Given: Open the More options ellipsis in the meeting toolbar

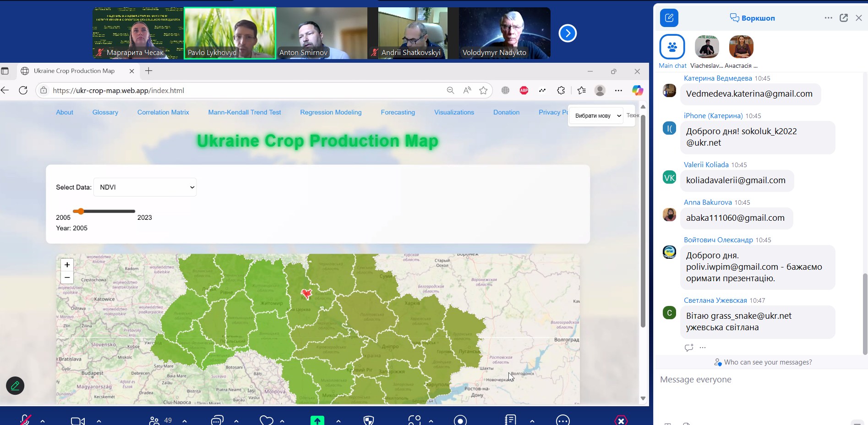Looking at the screenshot, I should (563, 420).
